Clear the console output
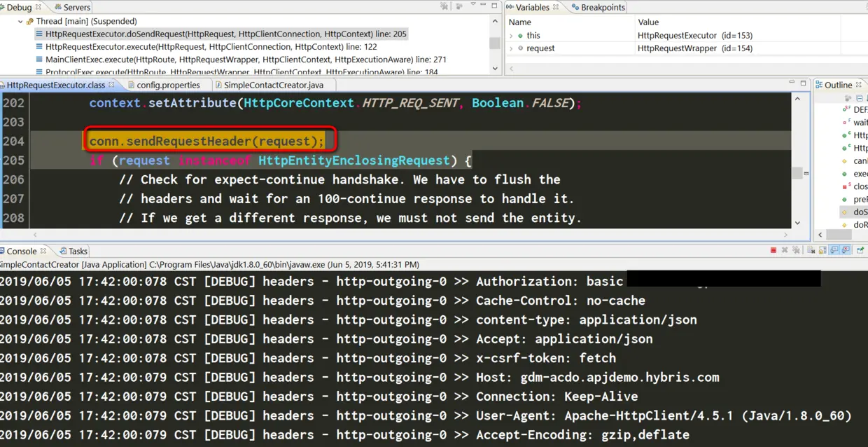The height and width of the screenshot is (447, 868). tap(811, 250)
